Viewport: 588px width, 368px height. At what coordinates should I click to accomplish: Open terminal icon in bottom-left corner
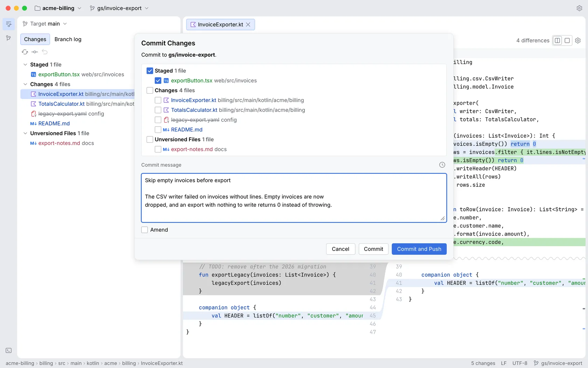click(x=9, y=350)
